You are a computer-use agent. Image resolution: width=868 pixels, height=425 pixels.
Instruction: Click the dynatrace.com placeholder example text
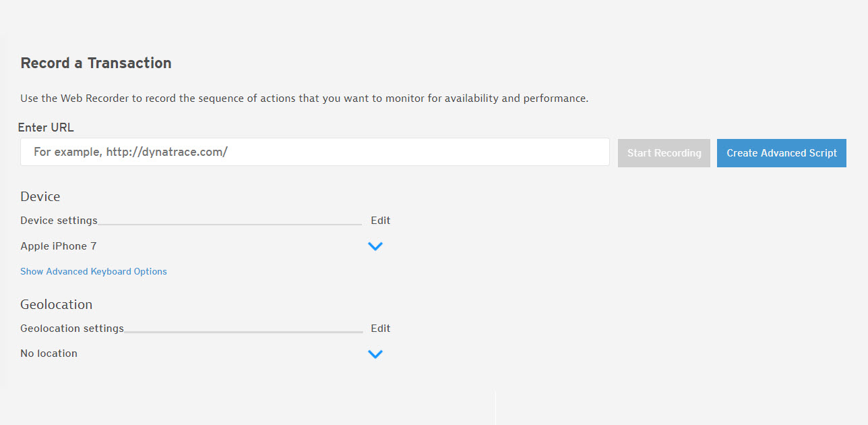coord(131,152)
